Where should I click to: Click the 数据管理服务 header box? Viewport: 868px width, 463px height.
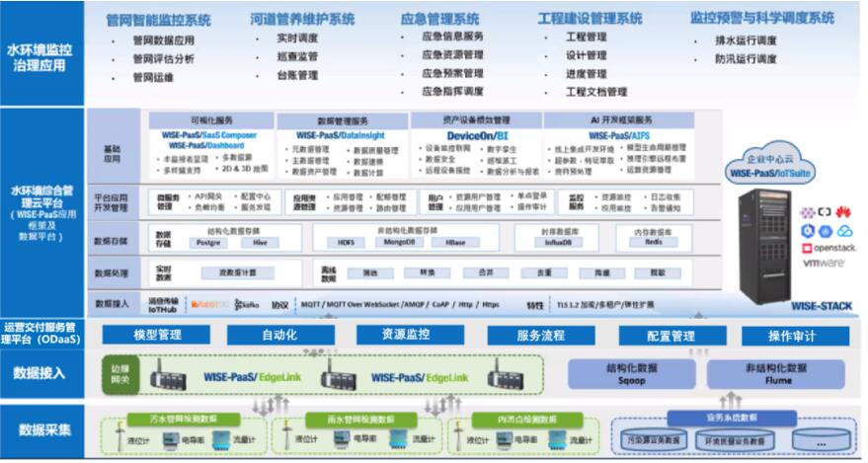coord(343,121)
